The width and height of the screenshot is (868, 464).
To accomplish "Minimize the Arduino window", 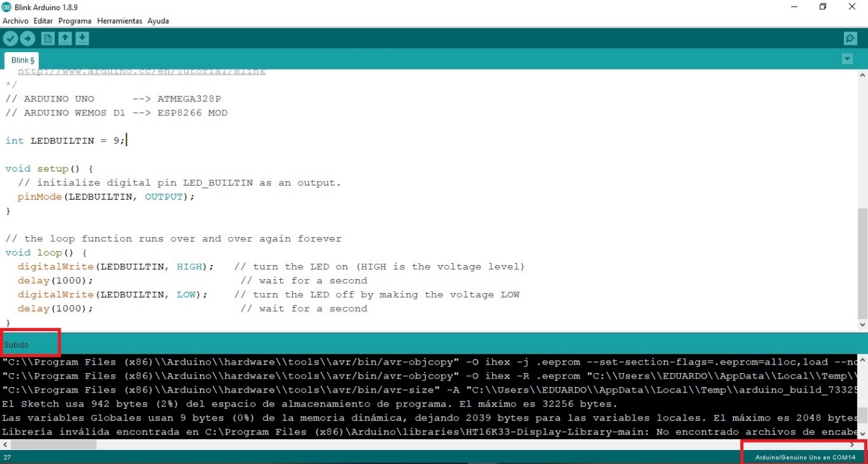I will click(x=793, y=7).
